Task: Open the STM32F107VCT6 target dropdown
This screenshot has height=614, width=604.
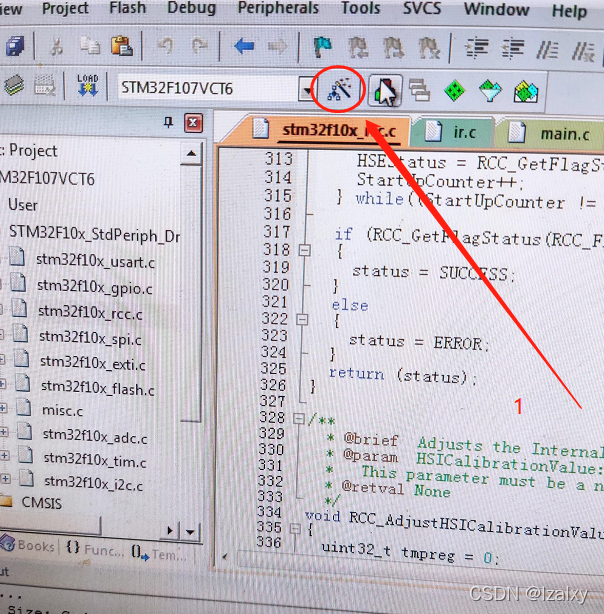Action: click(x=307, y=90)
